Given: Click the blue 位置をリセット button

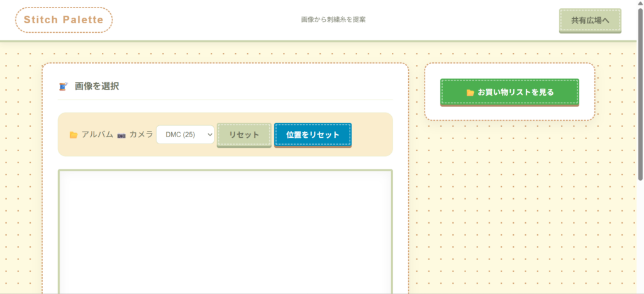Looking at the screenshot, I should 313,135.
